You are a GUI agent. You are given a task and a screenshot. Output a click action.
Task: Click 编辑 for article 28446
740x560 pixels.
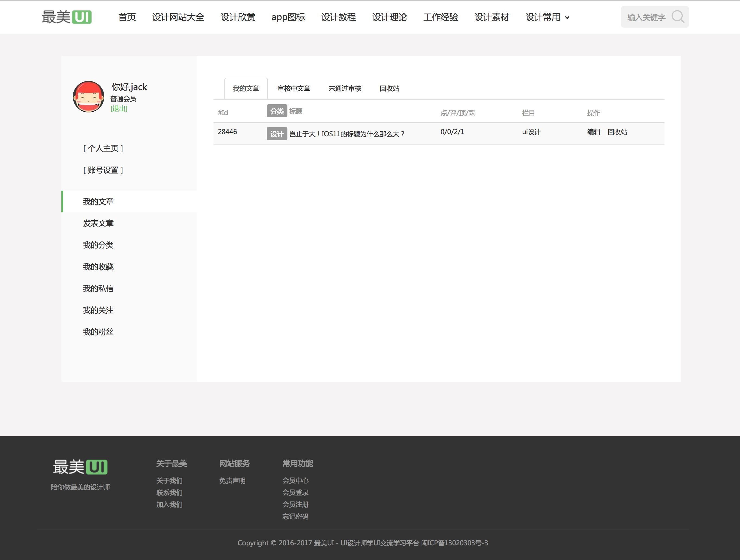point(594,132)
